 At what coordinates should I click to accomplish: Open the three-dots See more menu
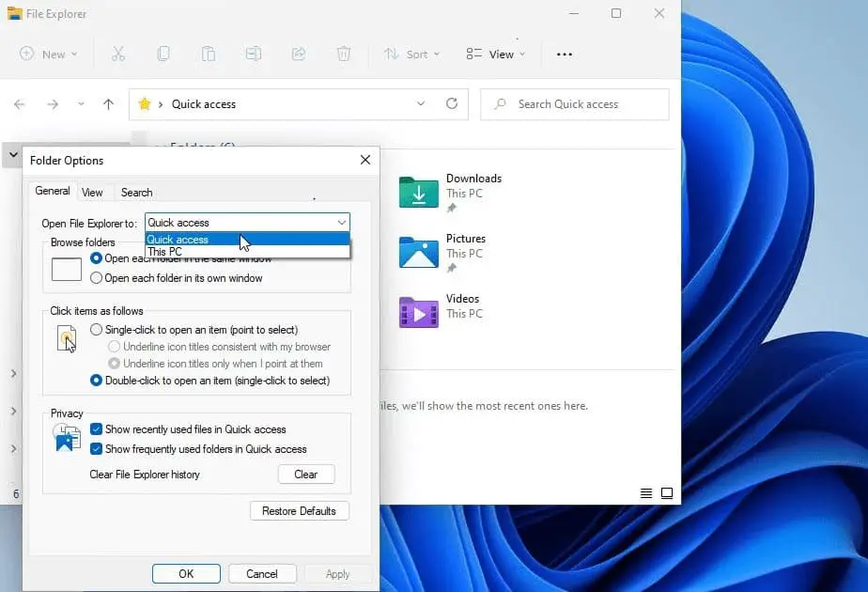click(x=565, y=55)
